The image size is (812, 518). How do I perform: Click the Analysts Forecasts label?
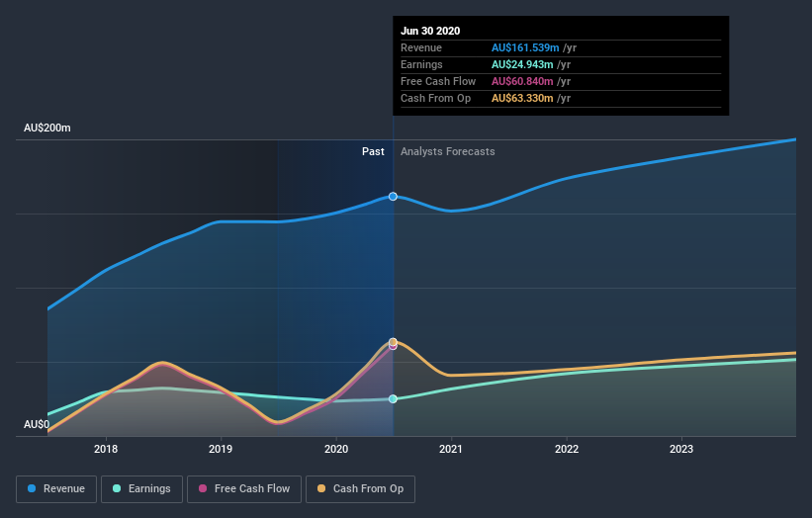click(x=447, y=151)
